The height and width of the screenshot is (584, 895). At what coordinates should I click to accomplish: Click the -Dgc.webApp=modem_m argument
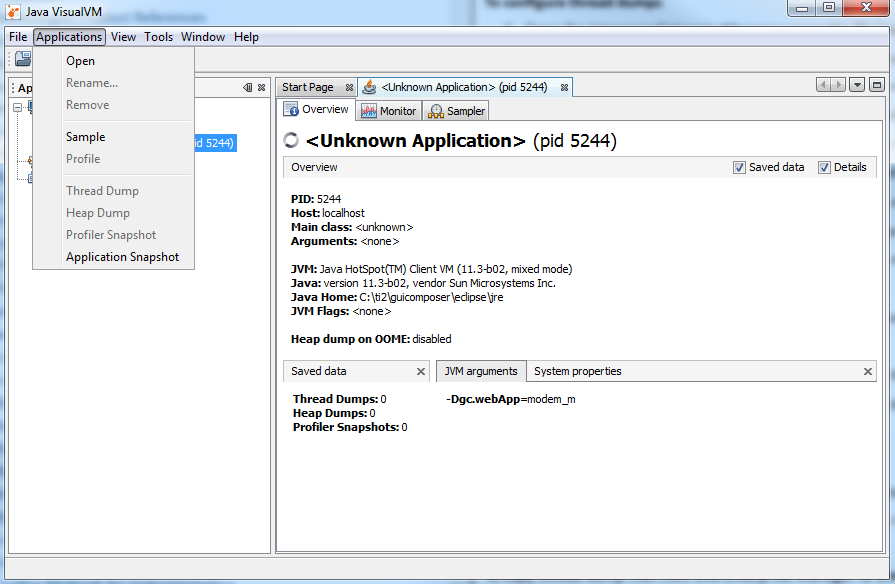[510, 399]
